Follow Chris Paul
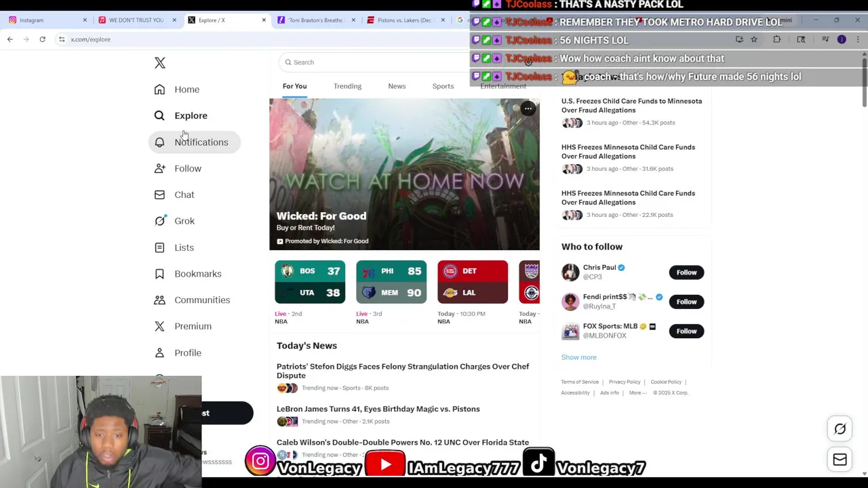868x488 pixels. (x=686, y=272)
